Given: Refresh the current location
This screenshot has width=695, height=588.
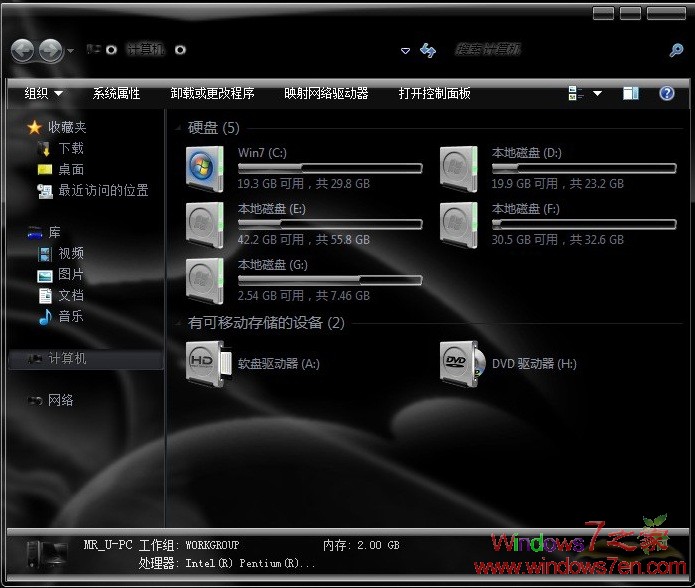Looking at the screenshot, I should (x=428, y=51).
